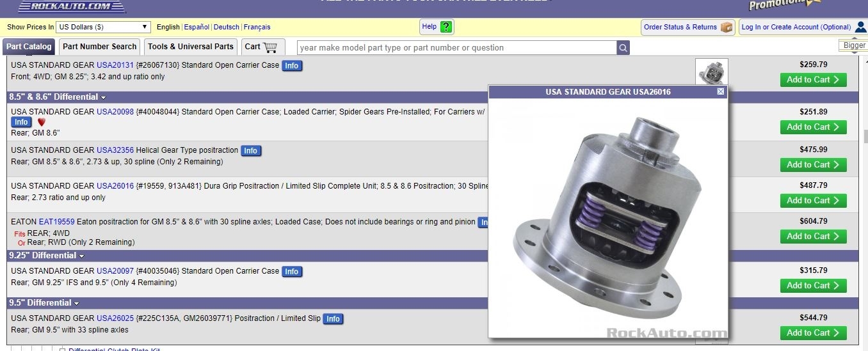Collapse the 9.25" Differential section
This screenshot has height=351, width=868.
[x=82, y=256]
